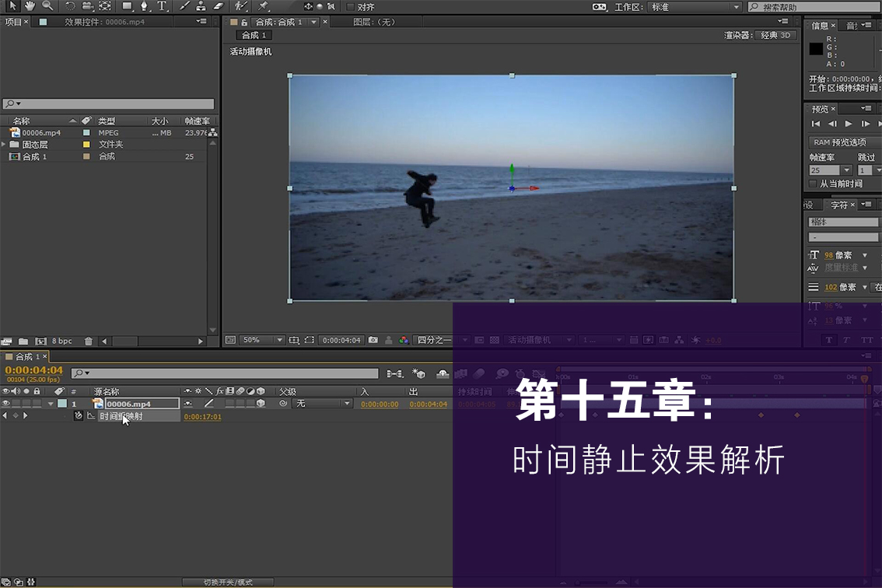The height and width of the screenshot is (588, 882).
Task: Delete selected project item with trash icon
Action: tap(89, 341)
